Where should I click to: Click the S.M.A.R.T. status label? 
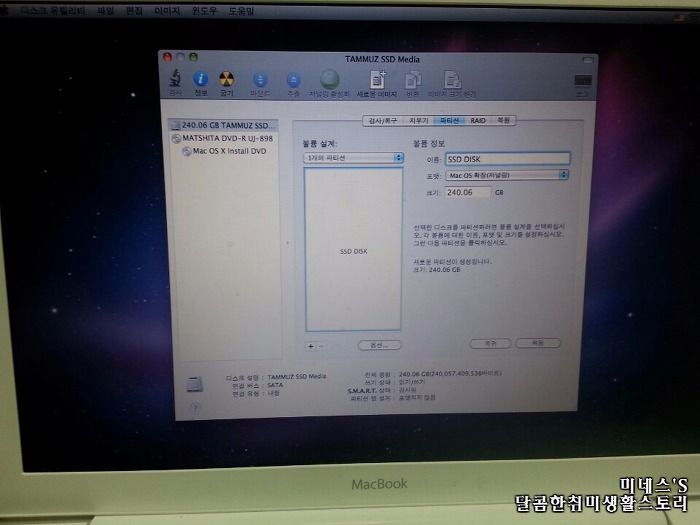pyautogui.click(x=369, y=391)
